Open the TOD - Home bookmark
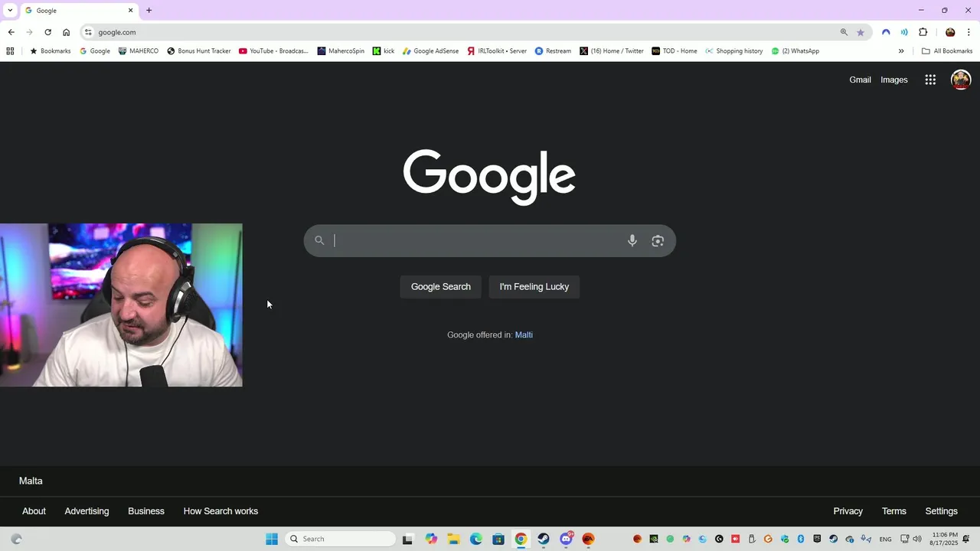980x551 pixels. (x=675, y=51)
